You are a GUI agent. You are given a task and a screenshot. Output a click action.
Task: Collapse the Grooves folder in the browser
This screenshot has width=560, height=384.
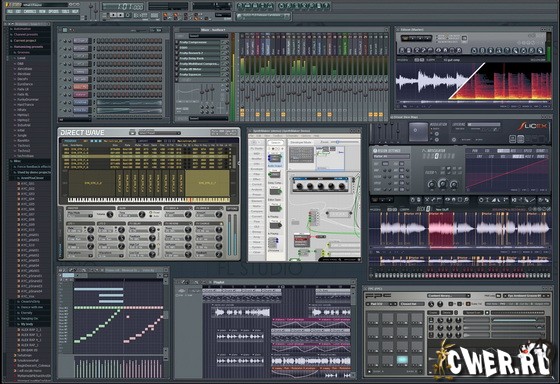tap(24, 52)
